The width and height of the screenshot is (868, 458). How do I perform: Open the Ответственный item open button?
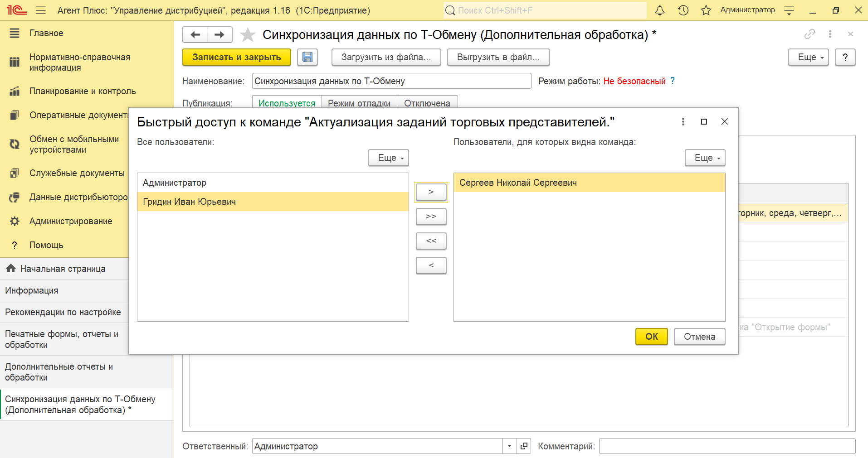(x=524, y=446)
